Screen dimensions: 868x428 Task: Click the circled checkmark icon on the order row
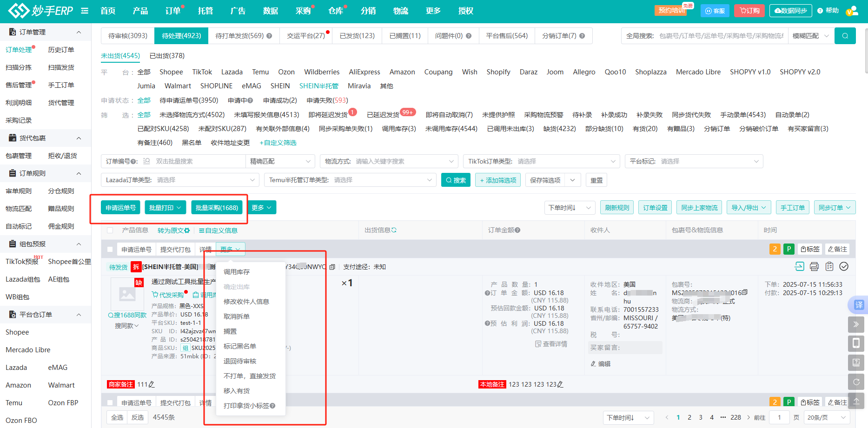pos(844,266)
